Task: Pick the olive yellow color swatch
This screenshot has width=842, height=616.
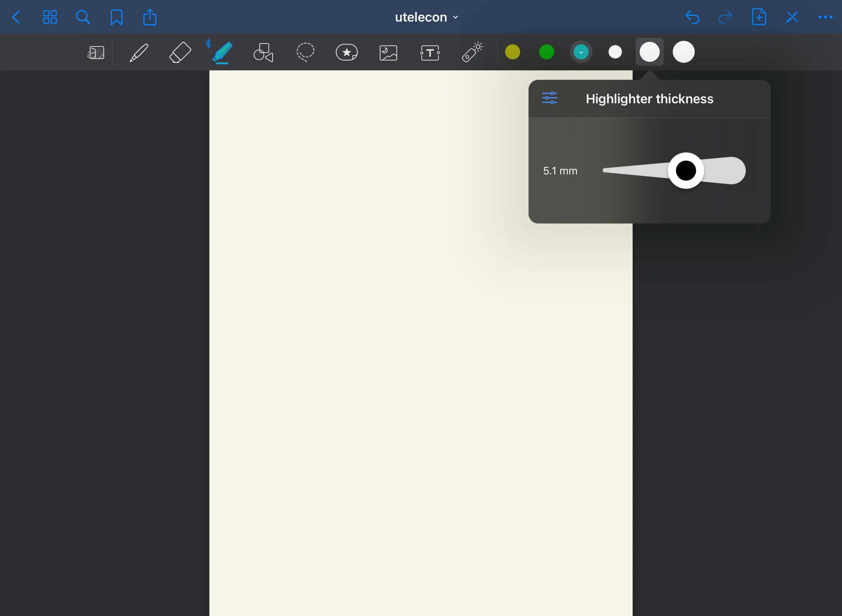Action: (512, 52)
